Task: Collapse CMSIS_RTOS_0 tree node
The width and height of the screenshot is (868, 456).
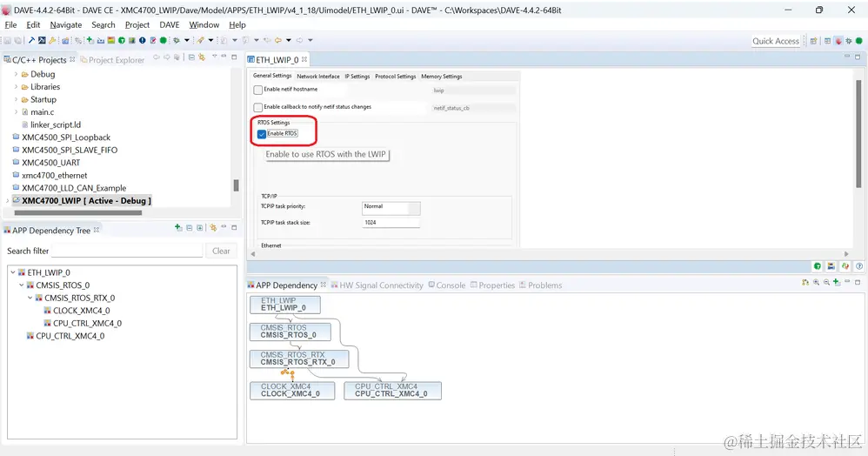Action: click(x=22, y=285)
